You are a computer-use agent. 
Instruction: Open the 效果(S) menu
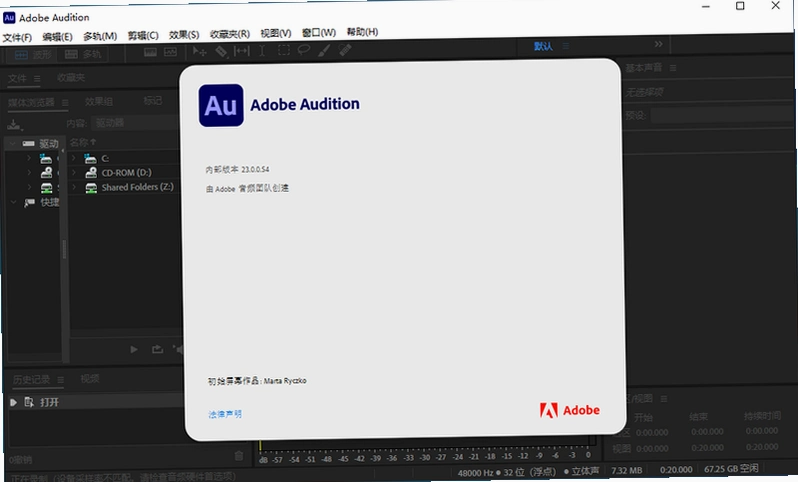click(184, 35)
